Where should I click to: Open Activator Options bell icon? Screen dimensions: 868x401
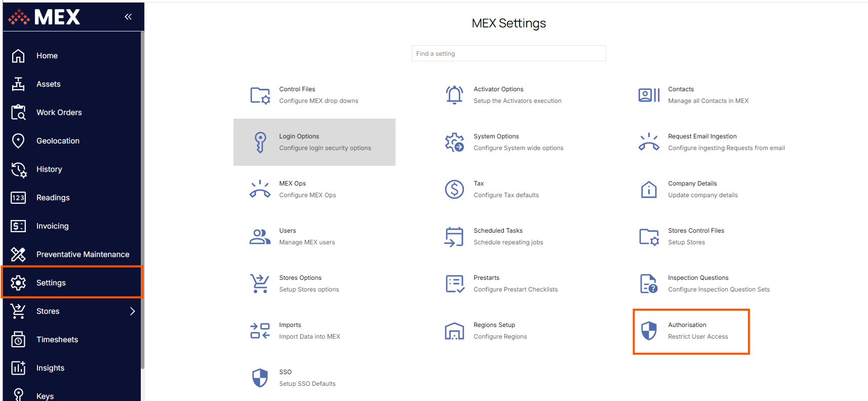(x=454, y=95)
